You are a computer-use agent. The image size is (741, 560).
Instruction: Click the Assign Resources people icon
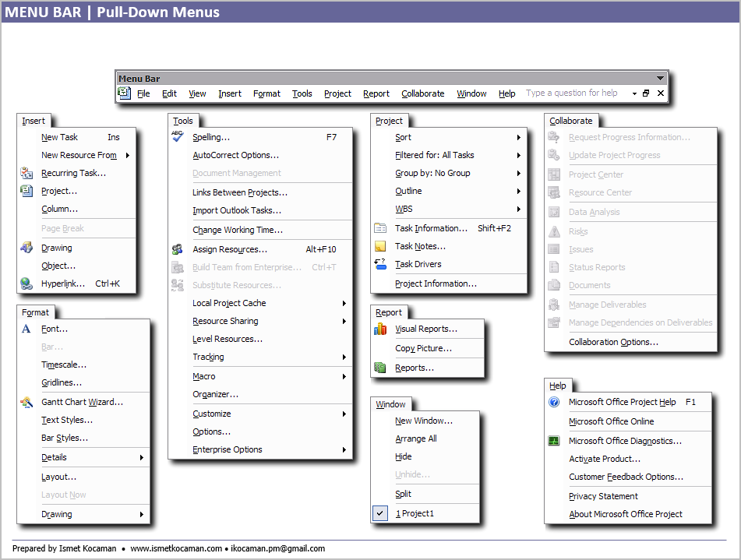[x=177, y=249]
